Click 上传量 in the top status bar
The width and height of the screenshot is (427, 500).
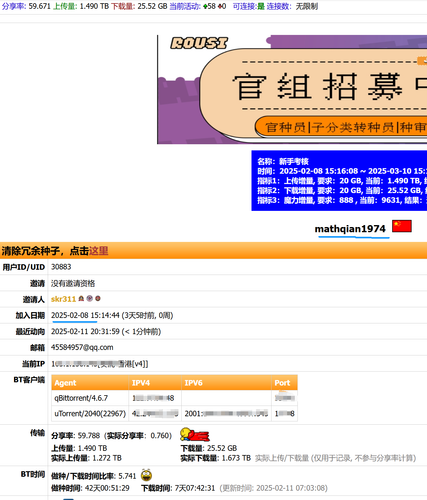[65, 6]
